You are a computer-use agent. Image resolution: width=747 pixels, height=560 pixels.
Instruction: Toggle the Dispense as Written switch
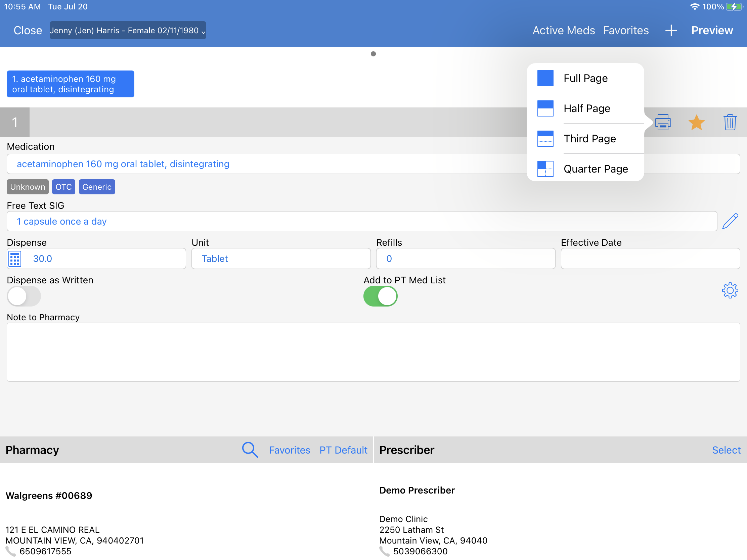point(24,296)
